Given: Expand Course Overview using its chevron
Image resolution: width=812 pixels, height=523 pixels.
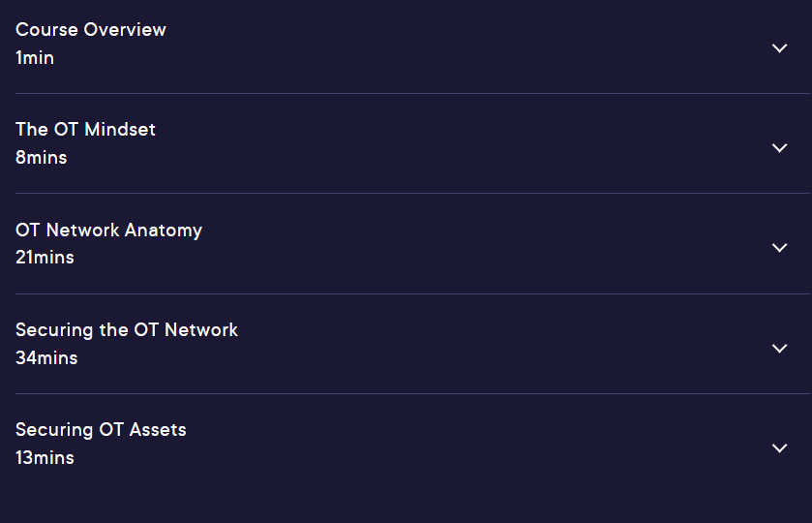Looking at the screenshot, I should pos(779,48).
